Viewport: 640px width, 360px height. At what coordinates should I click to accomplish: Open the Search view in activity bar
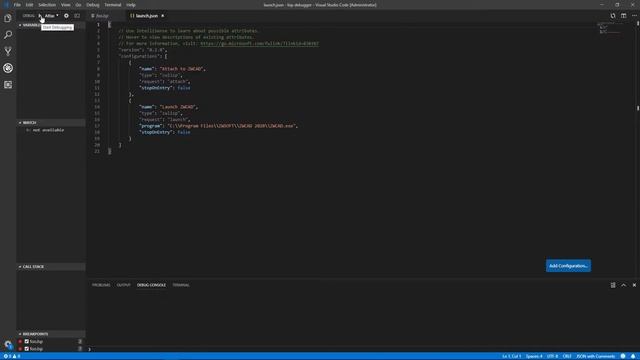pyautogui.click(x=8, y=35)
